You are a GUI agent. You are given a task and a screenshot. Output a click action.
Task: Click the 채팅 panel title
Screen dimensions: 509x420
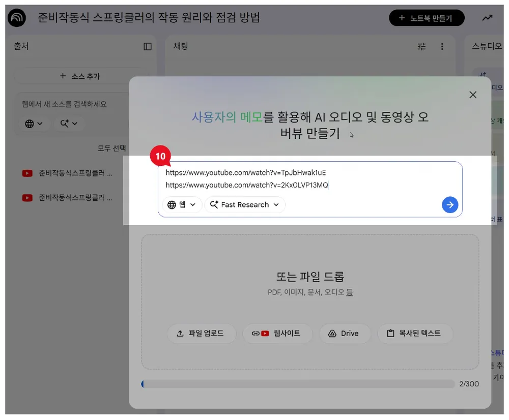pyautogui.click(x=181, y=46)
